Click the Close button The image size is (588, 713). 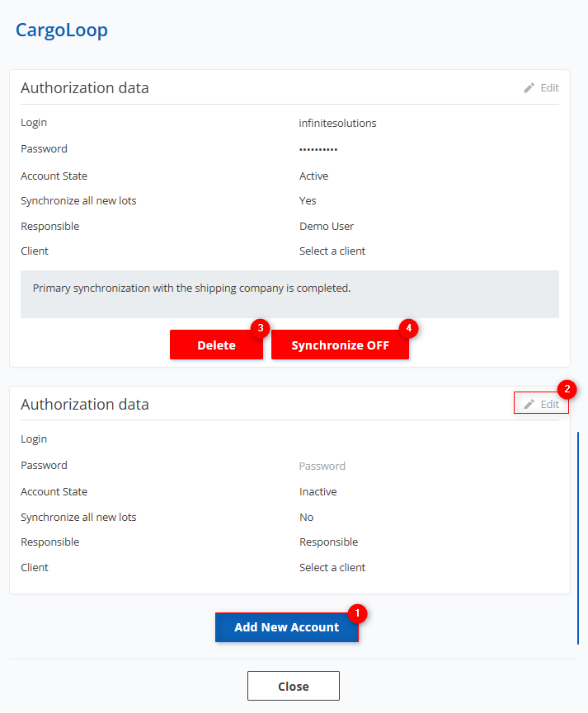294,686
